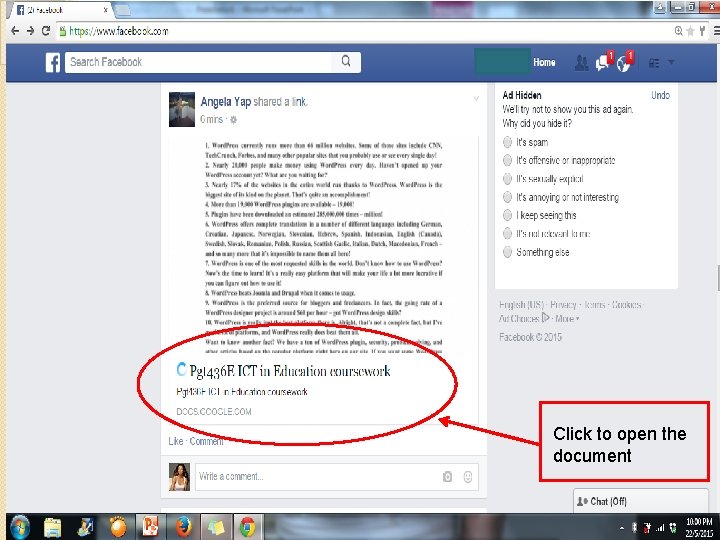Open PowerPoint from the taskbar
The width and height of the screenshot is (720, 540).
pyautogui.click(x=150, y=527)
